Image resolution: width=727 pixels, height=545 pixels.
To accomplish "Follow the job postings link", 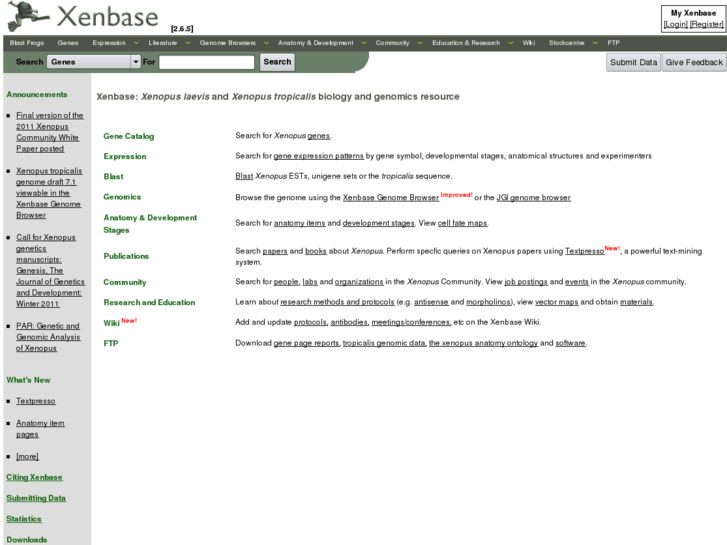I will coord(526,282).
